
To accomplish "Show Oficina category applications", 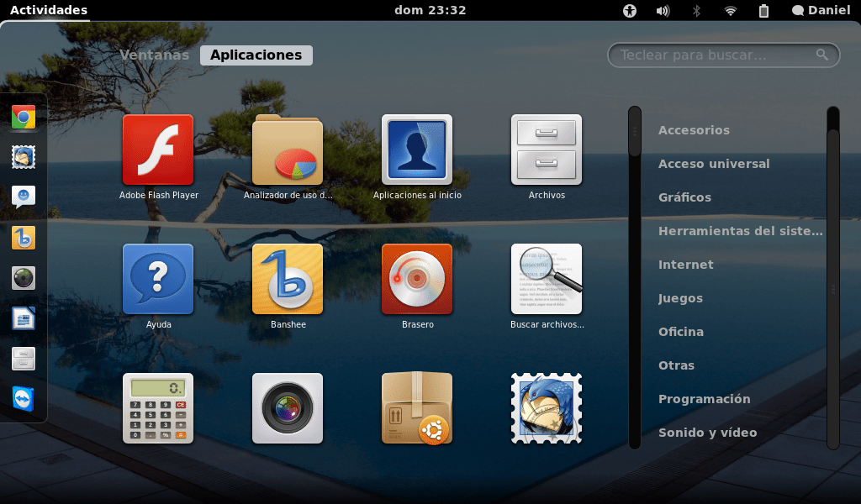I will pyautogui.click(x=681, y=332).
